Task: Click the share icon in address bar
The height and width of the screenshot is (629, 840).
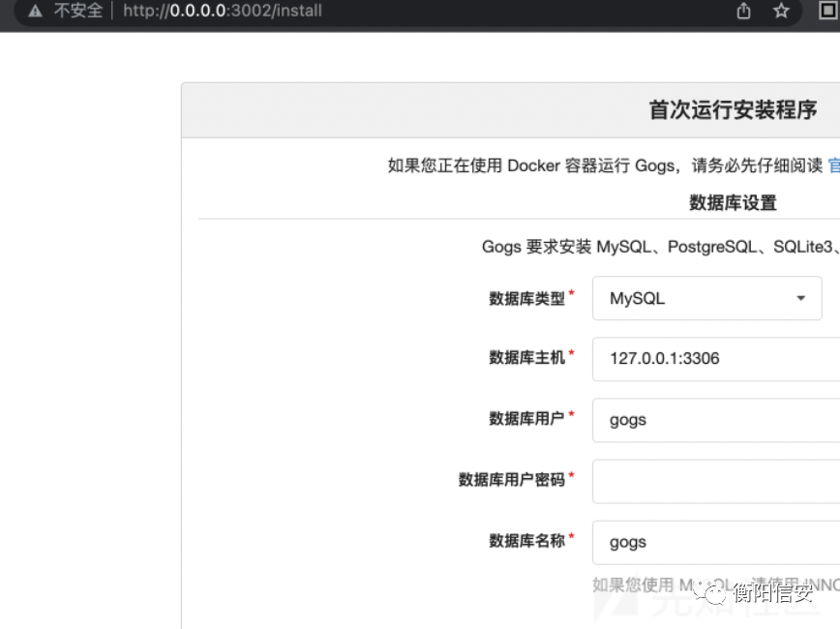Action: 743,11
